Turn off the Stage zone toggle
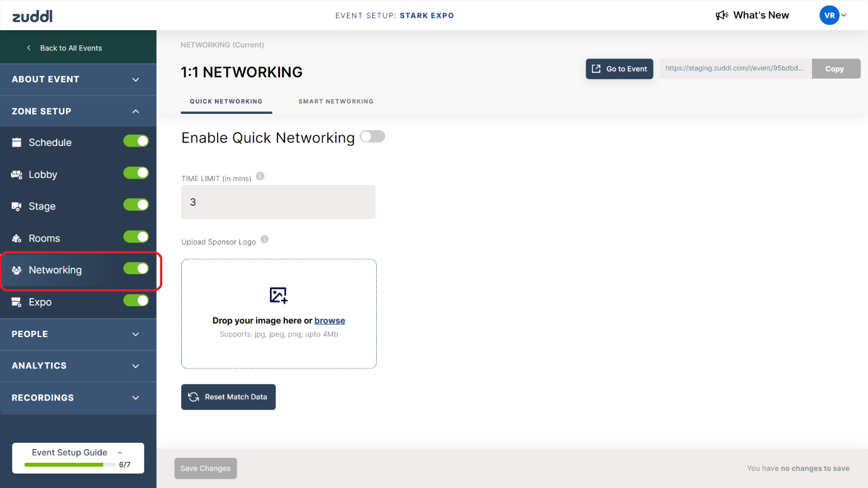868x488 pixels. pos(136,204)
